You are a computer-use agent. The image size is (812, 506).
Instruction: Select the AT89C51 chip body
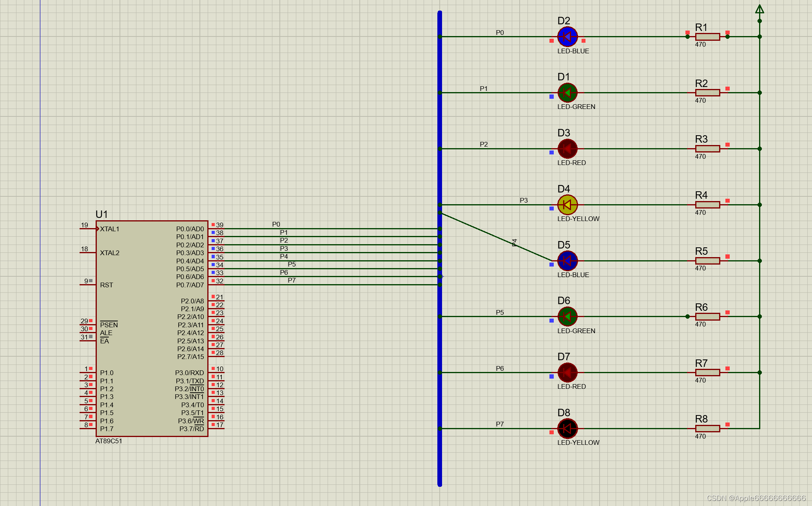point(152,328)
